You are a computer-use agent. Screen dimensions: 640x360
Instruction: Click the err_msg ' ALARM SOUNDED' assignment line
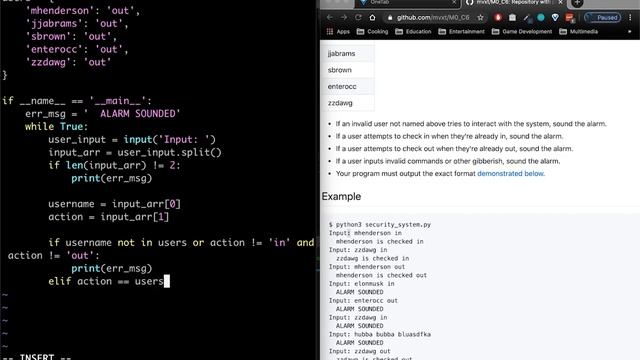pos(102,114)
